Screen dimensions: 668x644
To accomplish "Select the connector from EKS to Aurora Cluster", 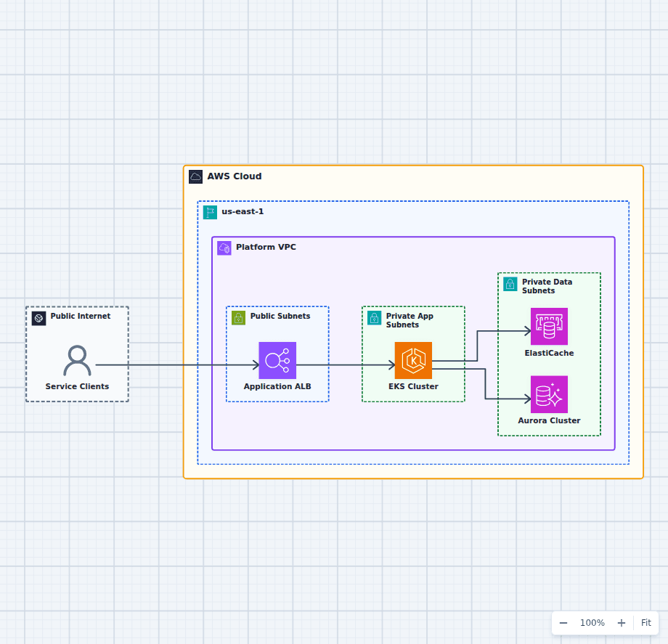I will click(486, 383).
